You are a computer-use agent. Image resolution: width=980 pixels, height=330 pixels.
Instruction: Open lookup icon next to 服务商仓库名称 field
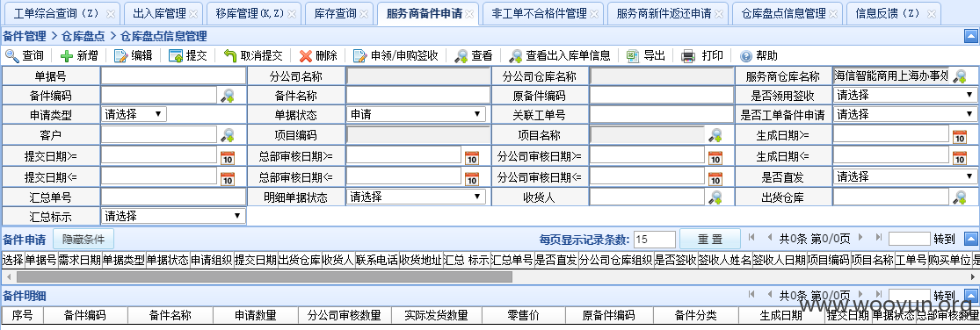click(x=959, y=76)
